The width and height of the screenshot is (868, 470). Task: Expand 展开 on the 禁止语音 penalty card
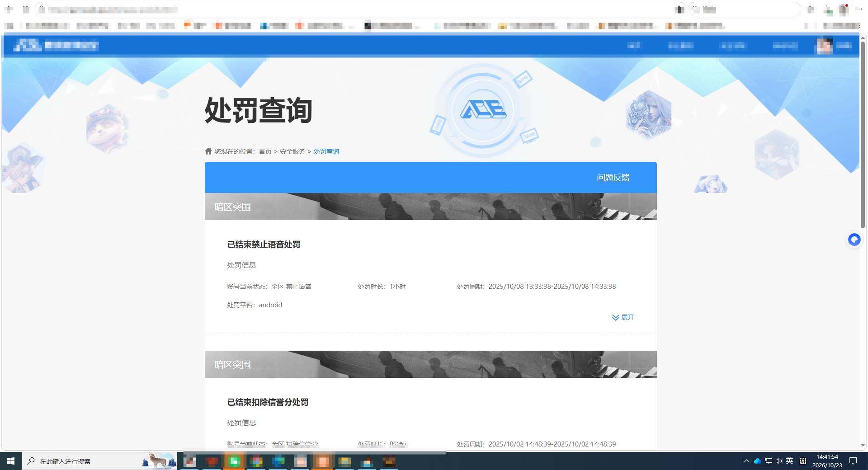point(623,317)
